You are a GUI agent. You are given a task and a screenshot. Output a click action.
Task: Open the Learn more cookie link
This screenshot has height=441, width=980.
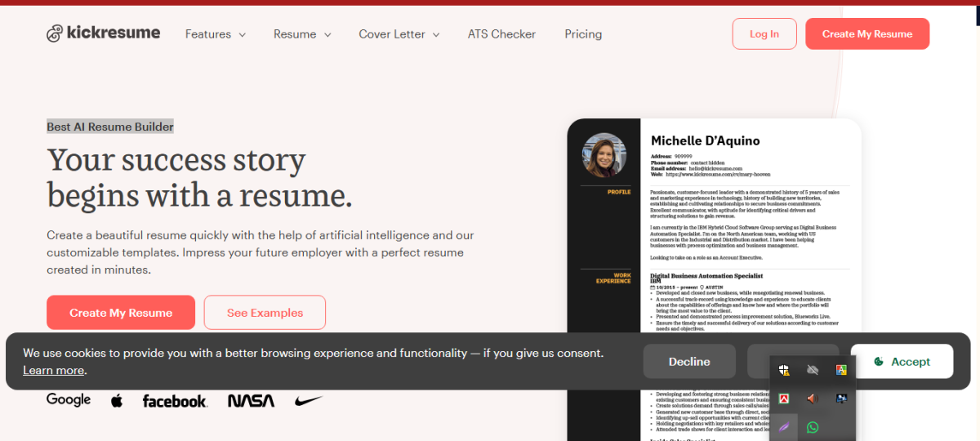click(x=53, y=371)
